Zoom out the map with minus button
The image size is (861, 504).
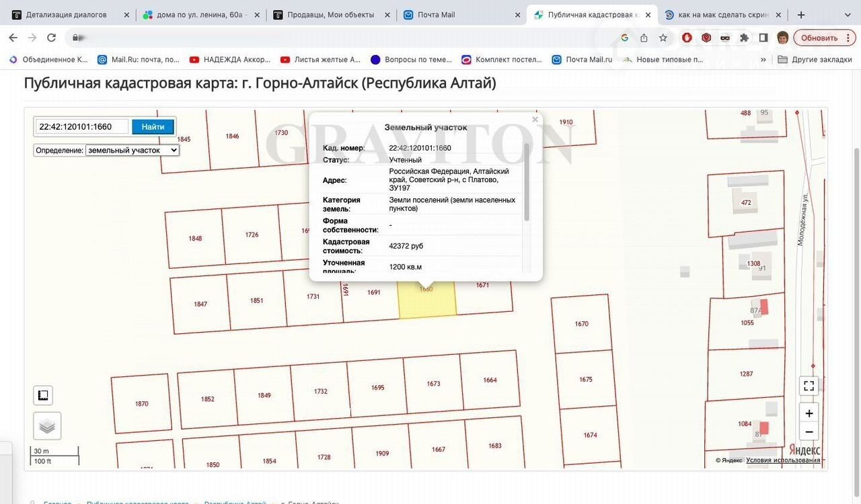[x=809, y=432]
